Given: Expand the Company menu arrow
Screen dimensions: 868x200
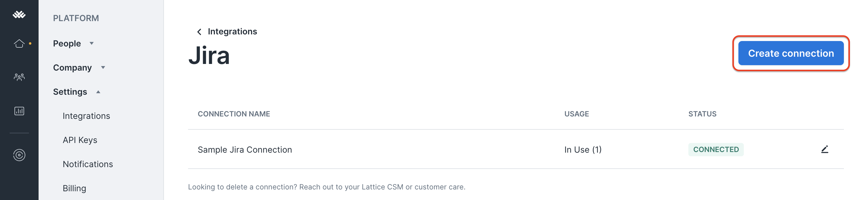Looking at the screenshot, I should 103,68.
